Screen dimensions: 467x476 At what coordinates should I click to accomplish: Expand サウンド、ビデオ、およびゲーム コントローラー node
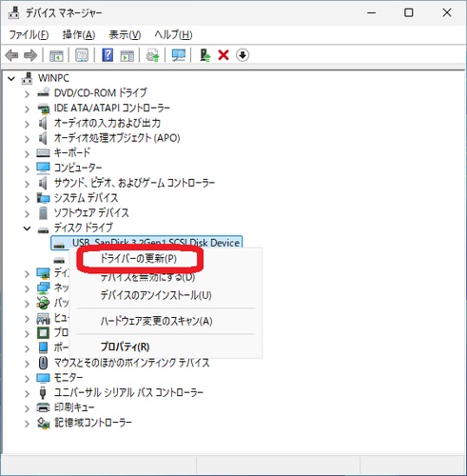pyautogui.click(x=28, y=184)
